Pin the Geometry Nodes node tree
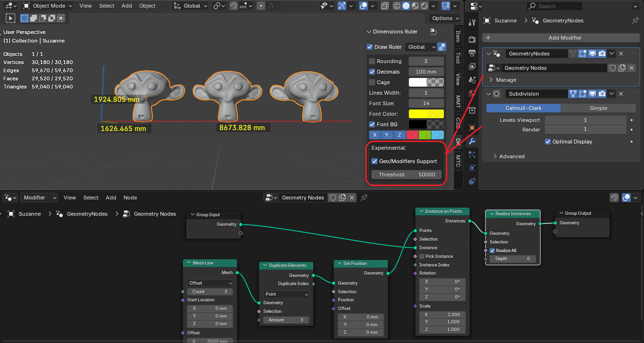Screen dimensions: 644x343 click(364, 198)
